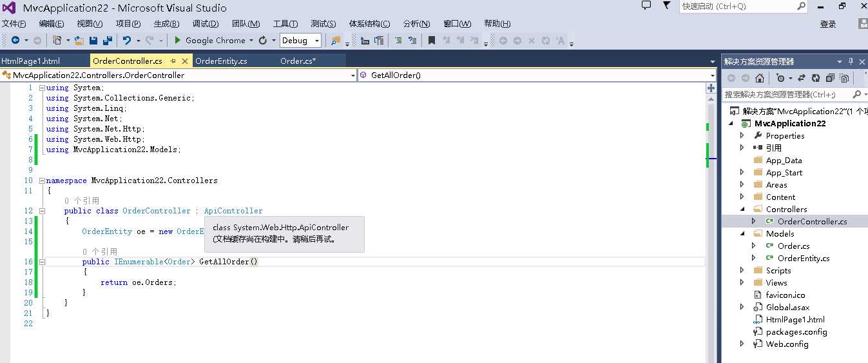
Task: Expand the Scripts folder
Action: click(742, 270)
